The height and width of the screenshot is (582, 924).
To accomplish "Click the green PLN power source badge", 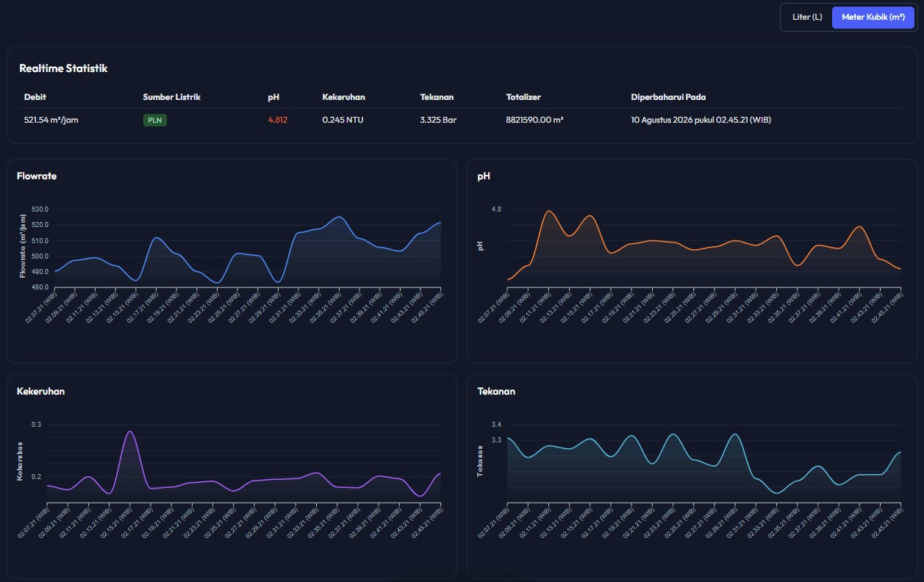I will (x=154, y=120).
